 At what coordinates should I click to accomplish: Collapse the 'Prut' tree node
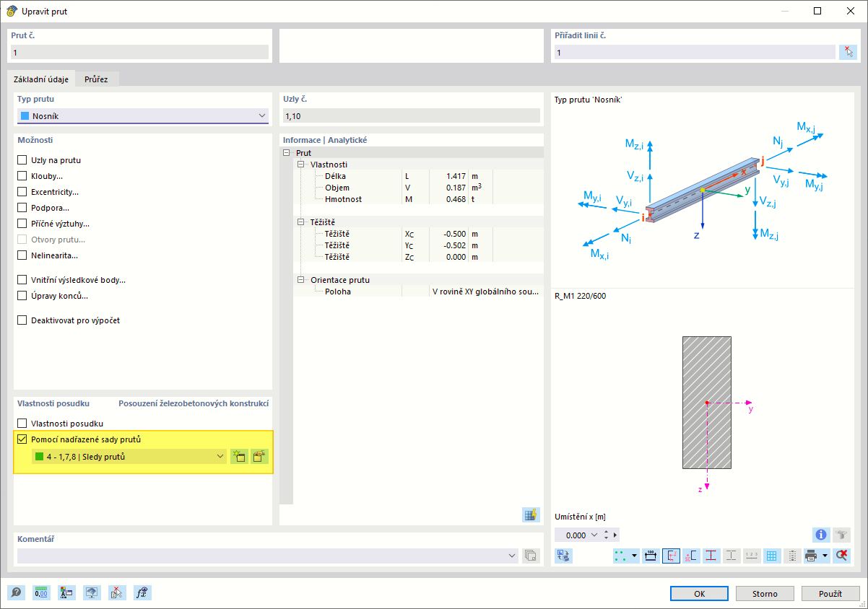pyautogui.click(x=287, y=153)
